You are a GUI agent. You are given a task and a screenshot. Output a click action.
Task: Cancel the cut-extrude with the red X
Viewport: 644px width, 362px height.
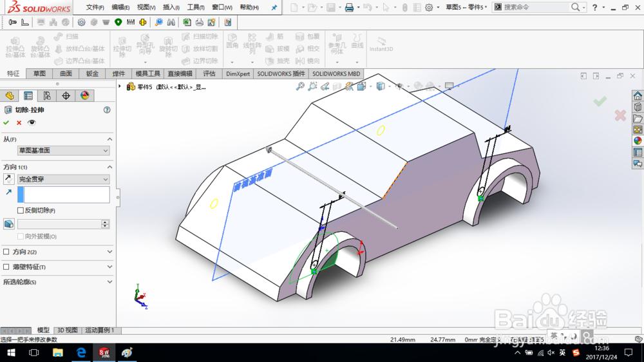tap(19, 122)
